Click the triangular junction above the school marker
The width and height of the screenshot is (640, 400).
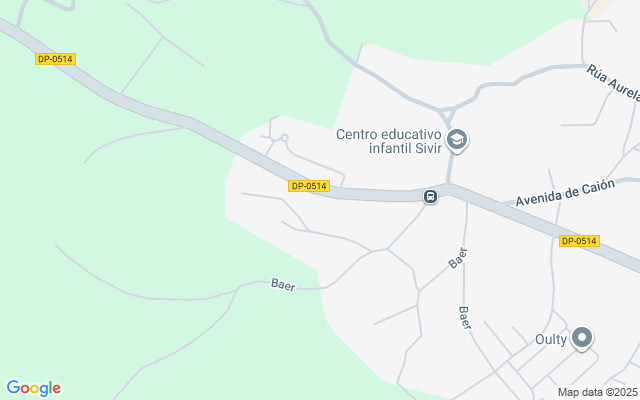447,113
